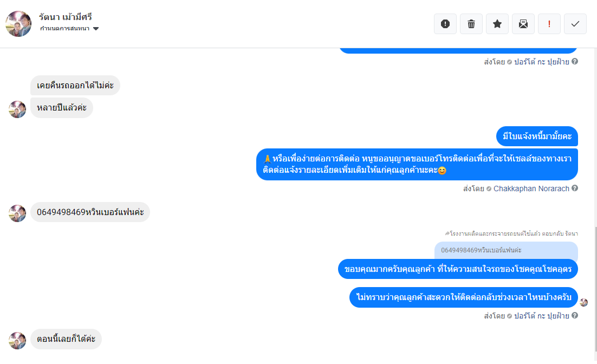This screenshot has width=597, height=364.
Task: Click help icon beside bottom sender label
Action: point(575,315)
